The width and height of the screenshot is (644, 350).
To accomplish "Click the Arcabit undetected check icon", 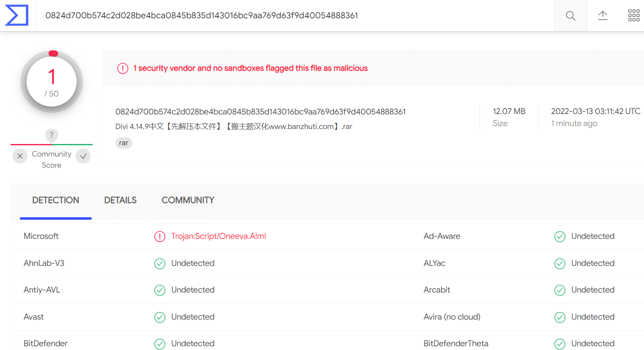I will [x=560, y=290].
